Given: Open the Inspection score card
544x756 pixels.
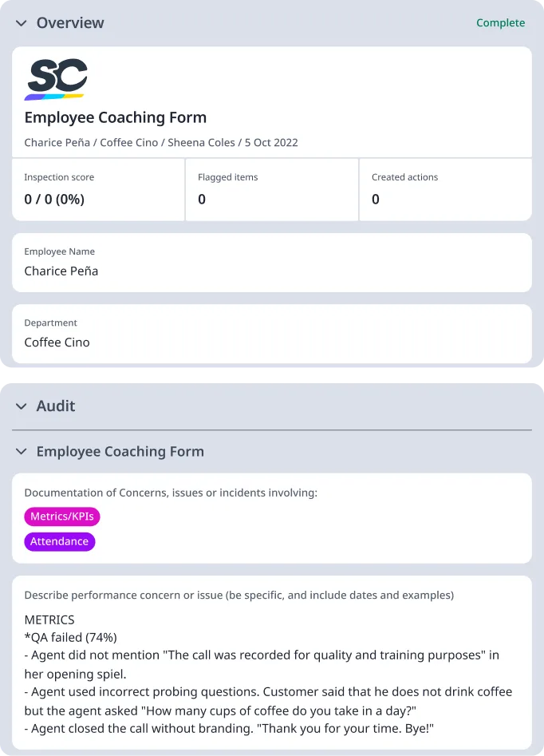Looking at the screenshot, I should click(x=98, y=189).
